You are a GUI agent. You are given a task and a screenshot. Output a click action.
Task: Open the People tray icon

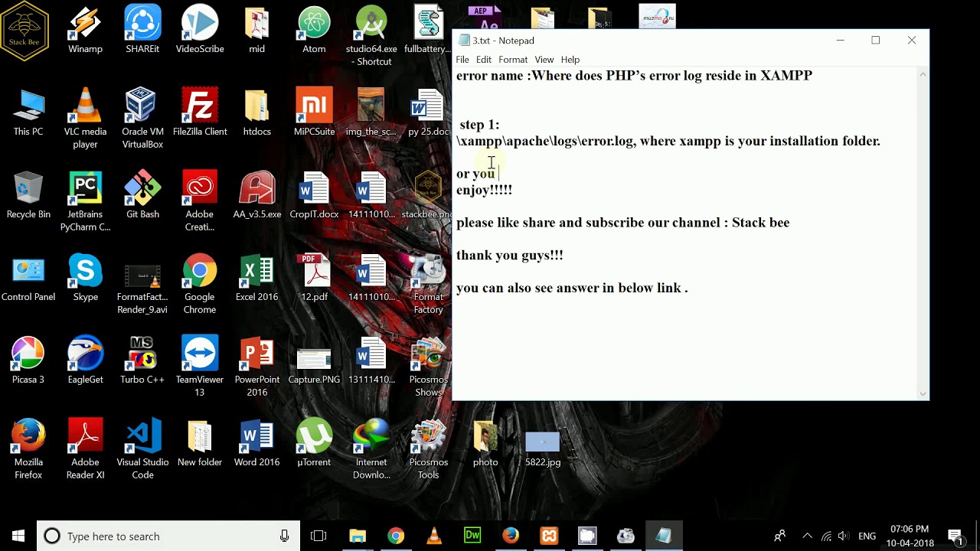(780, 536)
